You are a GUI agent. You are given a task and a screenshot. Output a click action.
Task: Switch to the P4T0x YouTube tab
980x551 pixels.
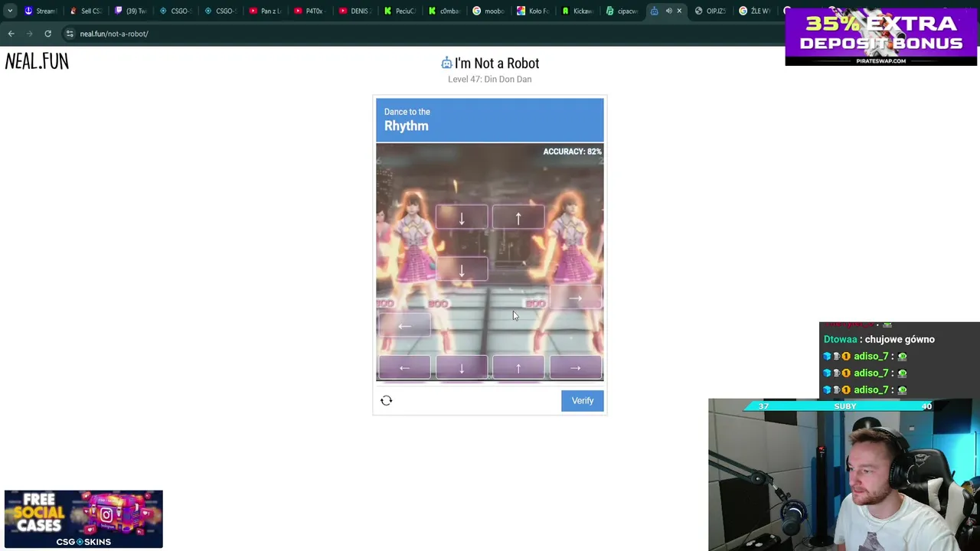point(309,11)
